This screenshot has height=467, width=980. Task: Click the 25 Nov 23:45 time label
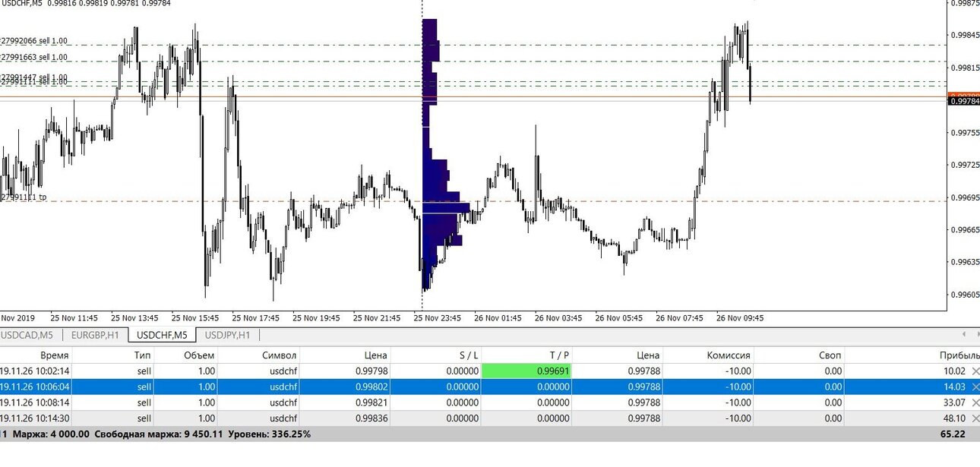tap(437, 318)
